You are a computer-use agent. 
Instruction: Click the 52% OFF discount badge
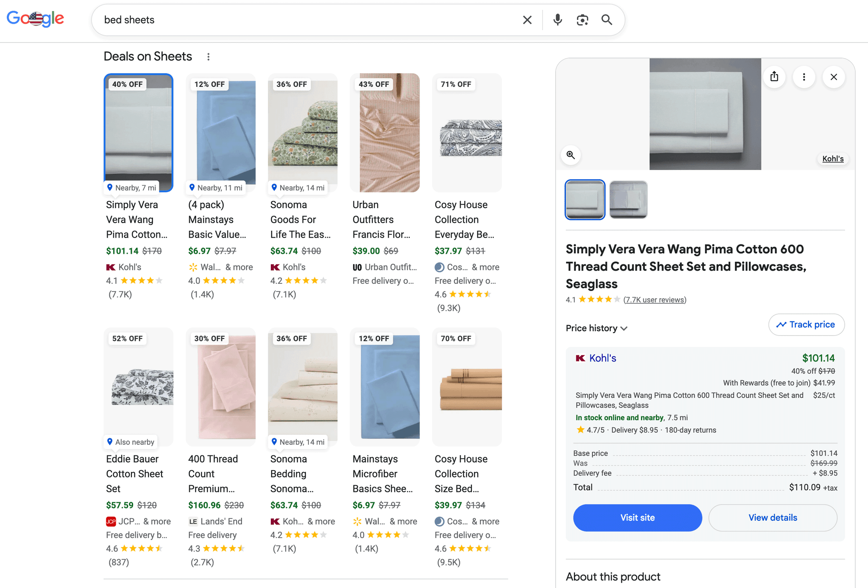pyautogui.click(x=127, y=338)
